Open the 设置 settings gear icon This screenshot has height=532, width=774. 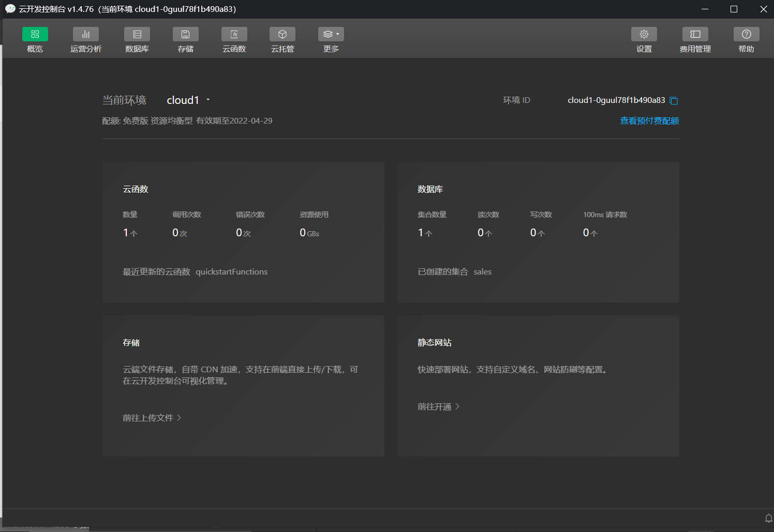[x=644, y=34]
